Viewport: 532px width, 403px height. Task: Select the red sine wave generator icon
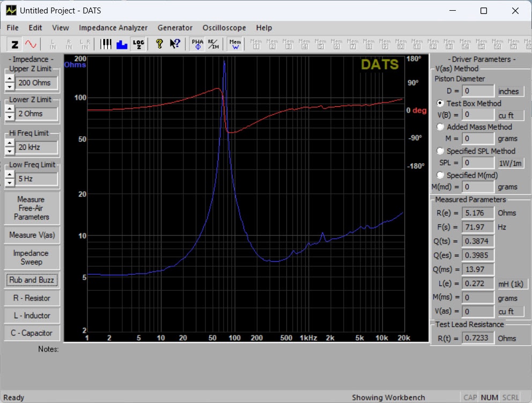point(31,44)
